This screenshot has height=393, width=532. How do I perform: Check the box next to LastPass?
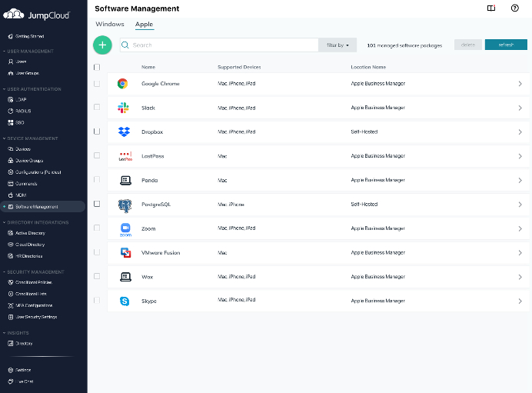97,156
